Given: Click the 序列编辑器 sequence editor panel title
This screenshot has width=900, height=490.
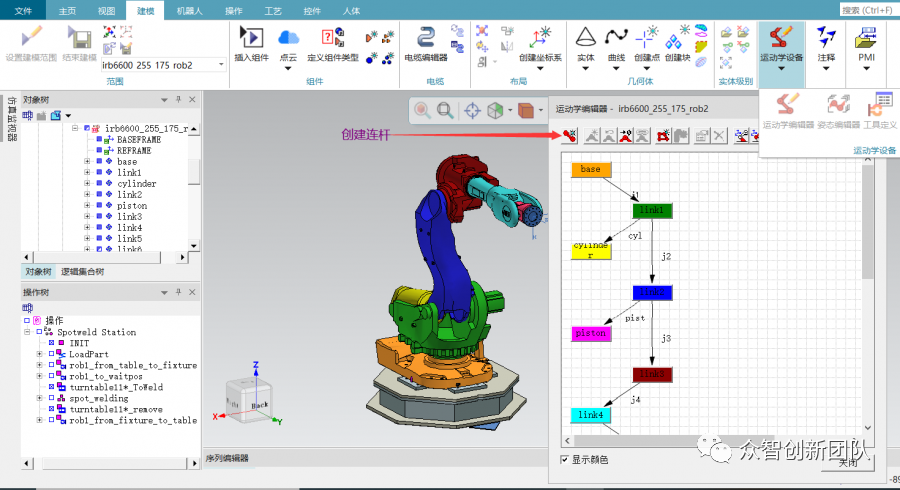Looking at the screenshot, I should pos(227,458).
